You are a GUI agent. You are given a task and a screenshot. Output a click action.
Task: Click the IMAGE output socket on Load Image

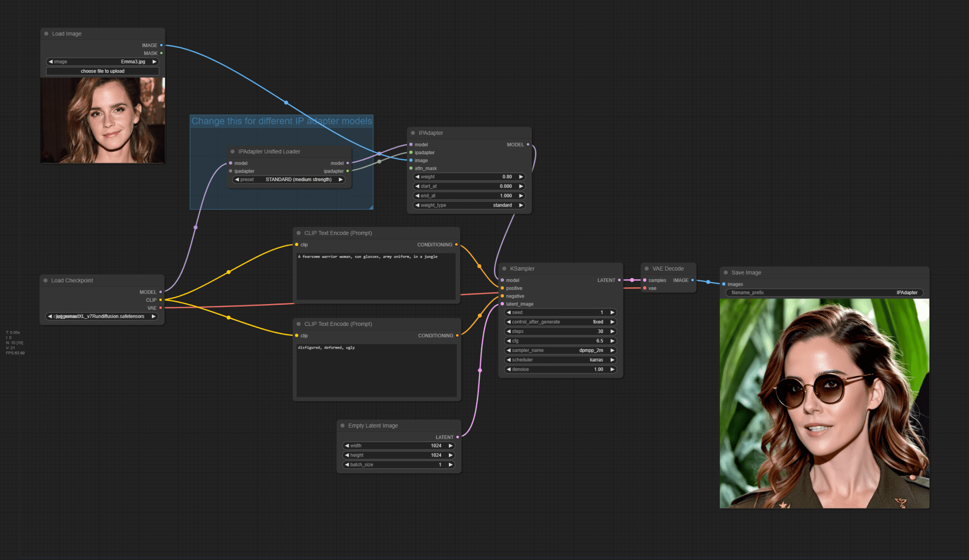(x=161, y=45)
